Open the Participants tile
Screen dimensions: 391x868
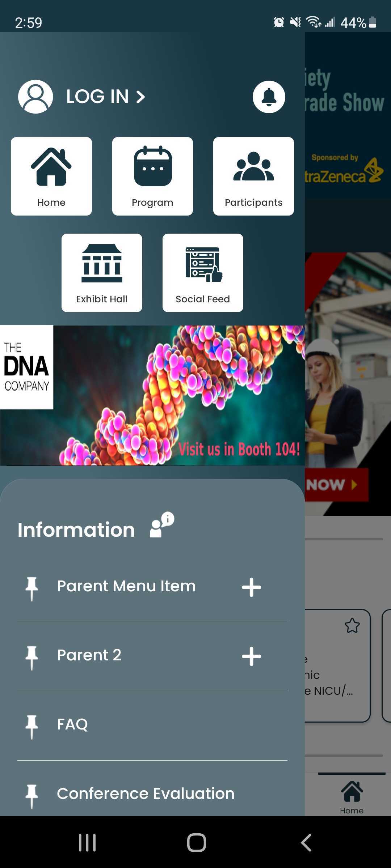(x=253, y=176)
